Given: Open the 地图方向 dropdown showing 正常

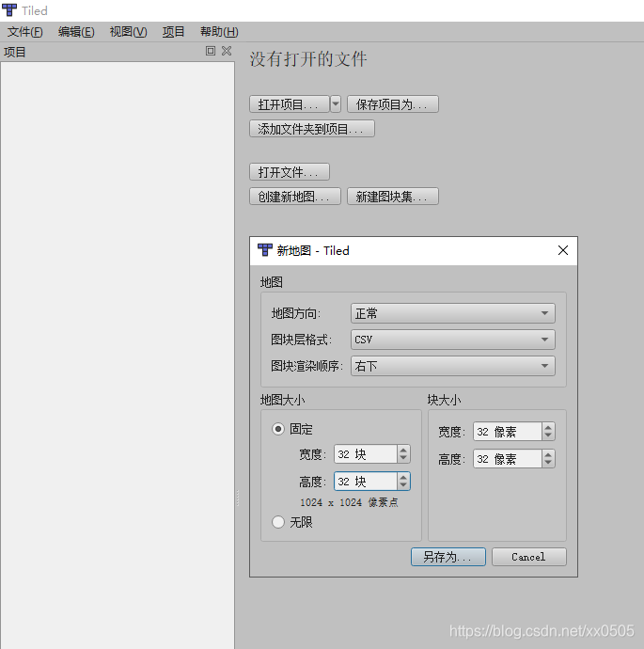Looking at the screenshot, I should tap(453, 313).
